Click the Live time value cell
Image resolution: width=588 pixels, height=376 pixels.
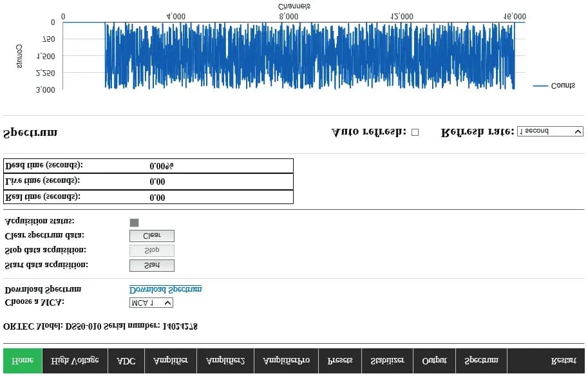point(157,182)
